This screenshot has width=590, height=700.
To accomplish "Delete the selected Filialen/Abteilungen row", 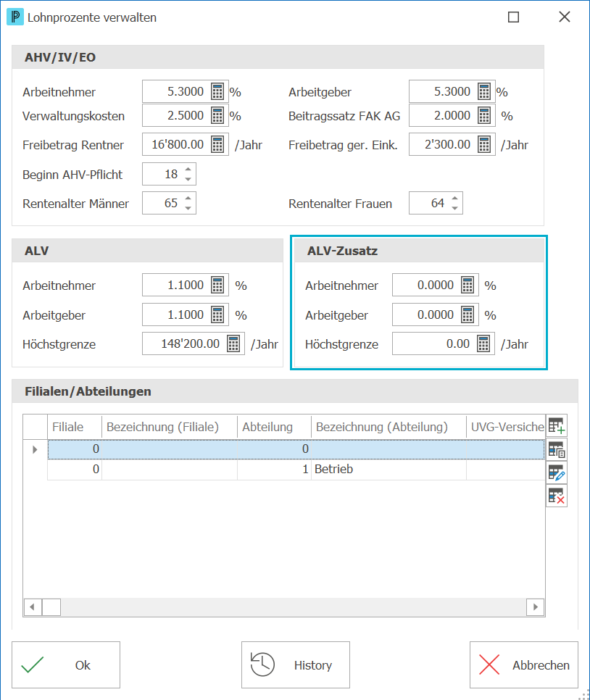I will click(557, 496).
